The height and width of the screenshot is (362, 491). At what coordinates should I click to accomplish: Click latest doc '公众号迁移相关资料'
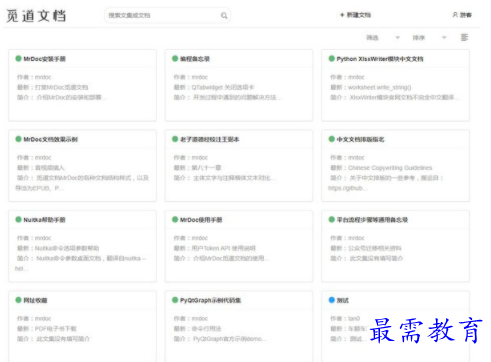(x=375, y=248)
